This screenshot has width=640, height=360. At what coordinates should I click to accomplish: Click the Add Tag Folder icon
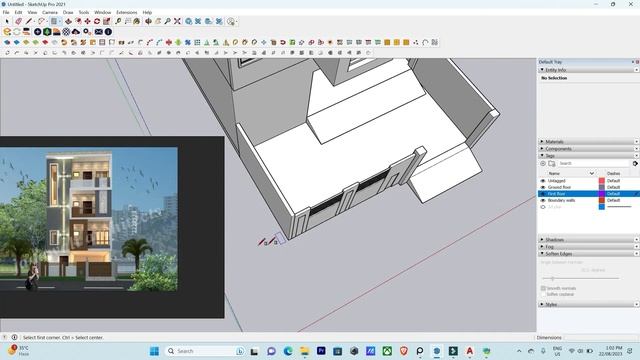(552, 163)
